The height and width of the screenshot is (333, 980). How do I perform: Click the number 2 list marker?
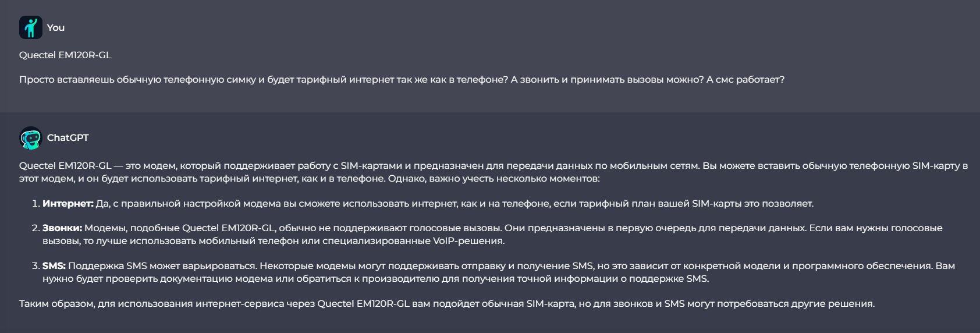(35, 228)
